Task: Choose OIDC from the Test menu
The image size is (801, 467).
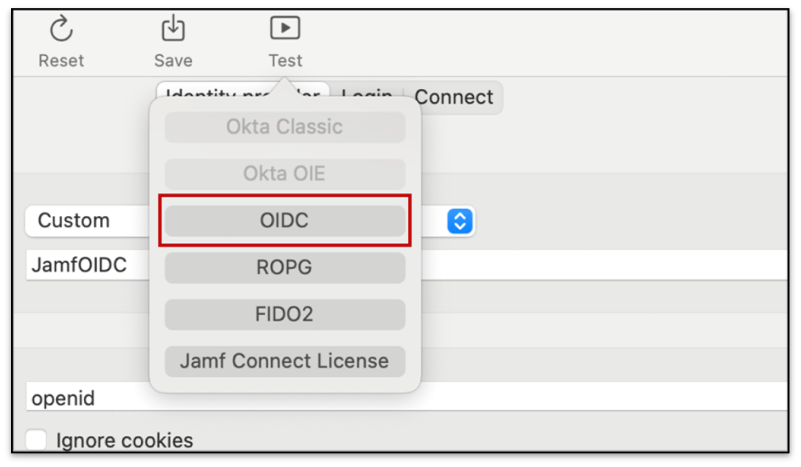Action: [285, 221]
